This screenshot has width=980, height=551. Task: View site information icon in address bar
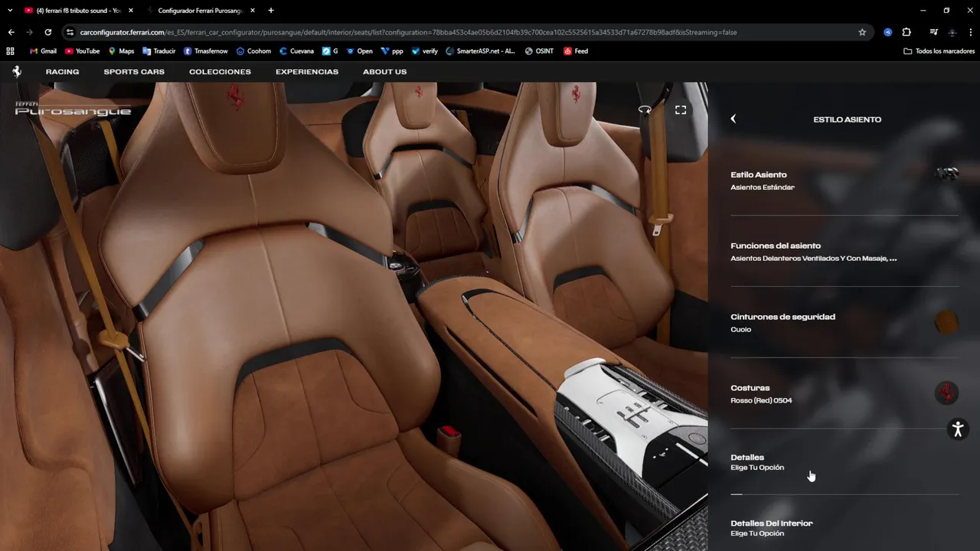tap(70, 32)
